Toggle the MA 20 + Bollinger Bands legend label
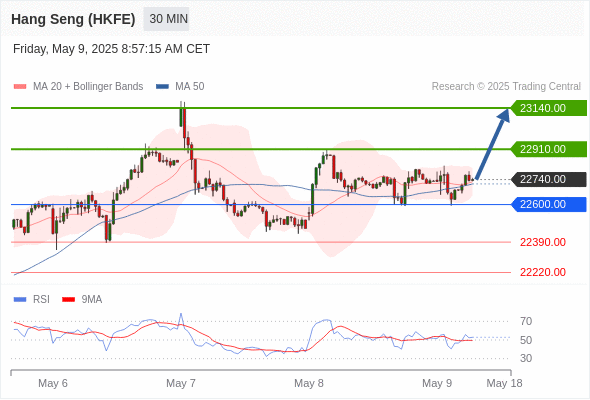590x400 pixels. [x=88, y=87]
